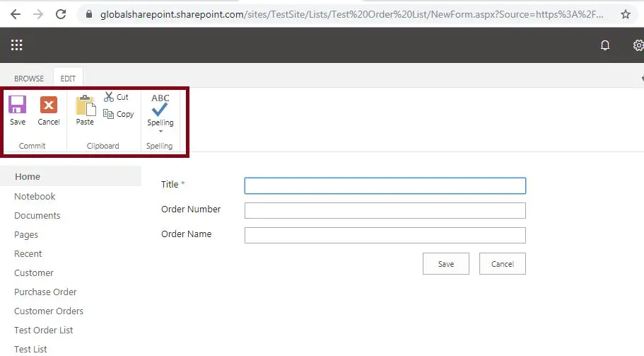View site info lock icon
Viewport: 644px width, 356px height.
tap(89, 14)
